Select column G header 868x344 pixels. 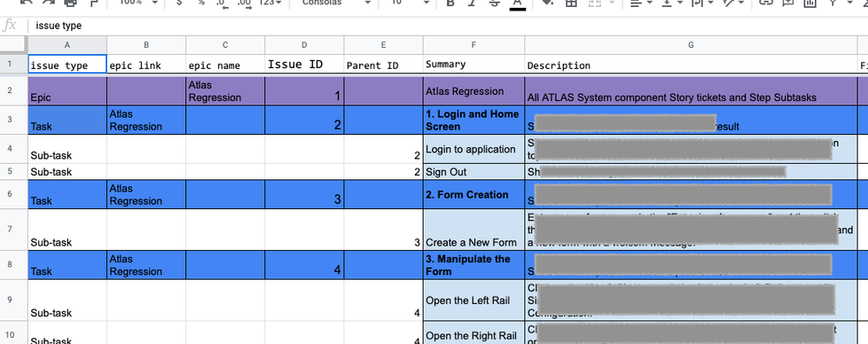click(x=691, y=45)
